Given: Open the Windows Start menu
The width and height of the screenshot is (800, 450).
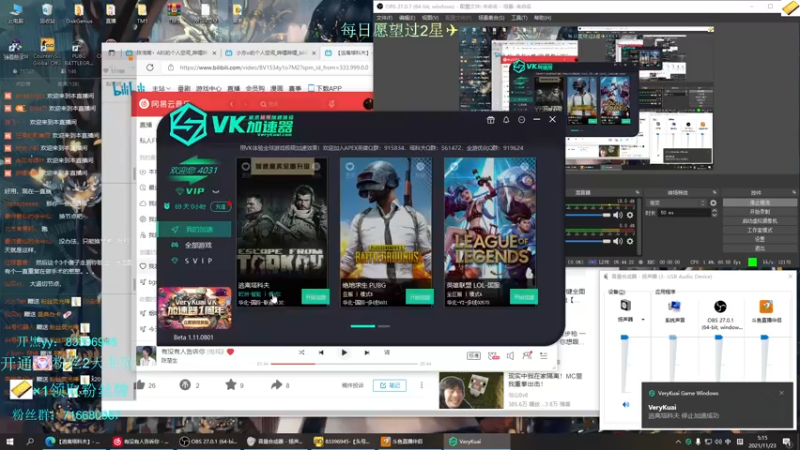Looking at the screenshot, I should tap(10, 441).
